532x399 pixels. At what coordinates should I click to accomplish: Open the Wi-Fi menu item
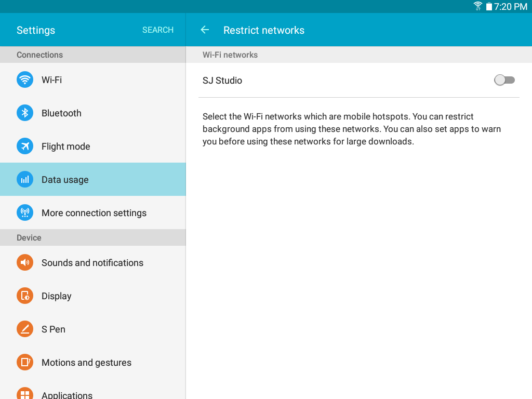[93, 79]
